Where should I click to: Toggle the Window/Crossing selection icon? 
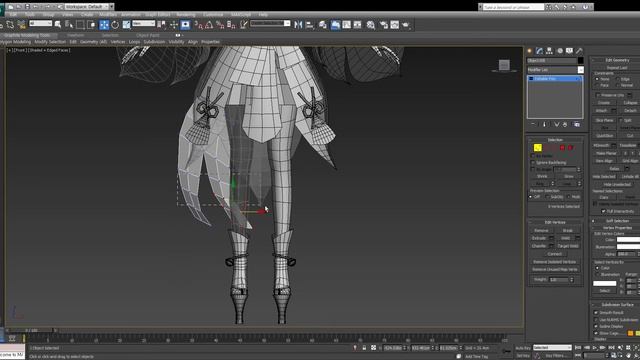click(91, 25)
